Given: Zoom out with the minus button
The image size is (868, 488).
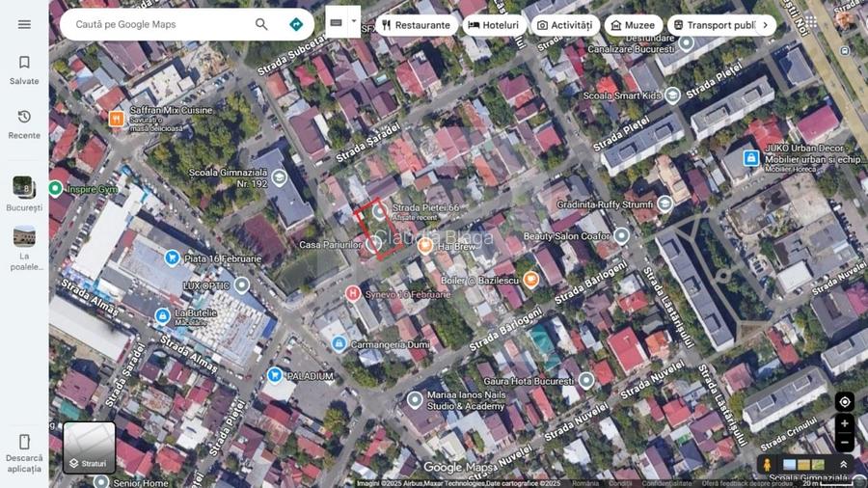Looking at the screenshot, I should [x=845, y=443].
